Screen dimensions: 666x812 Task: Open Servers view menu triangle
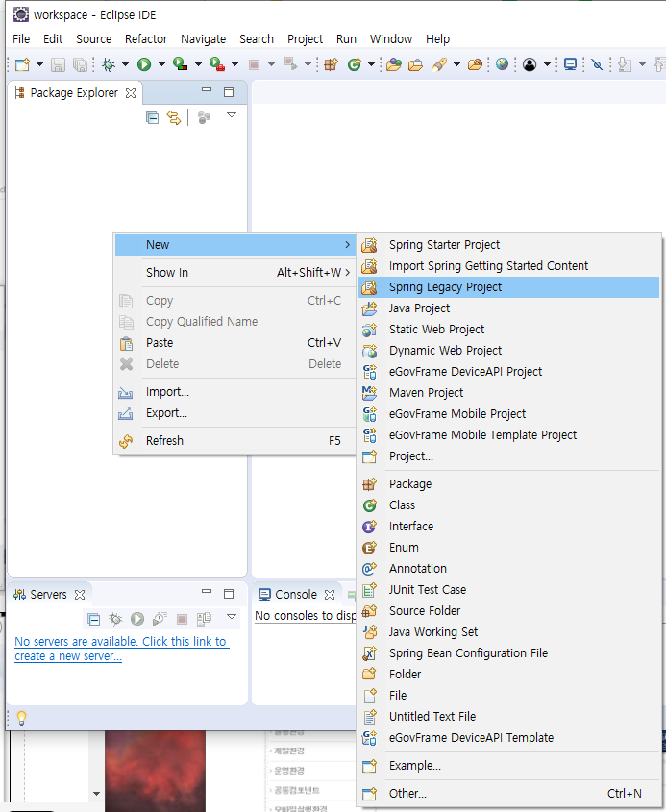click(x=232, y=616)
